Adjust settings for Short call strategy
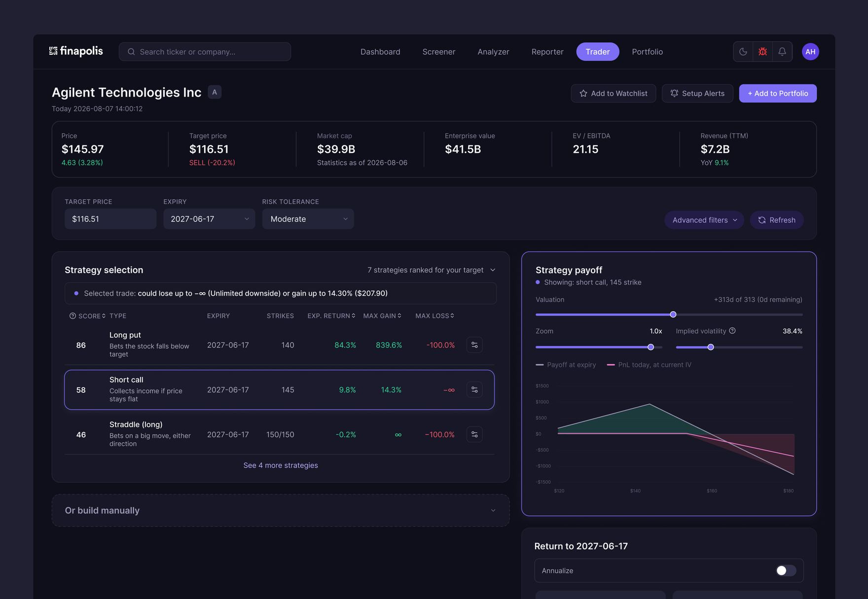This screenshot has width=868, height=599. click(474, 390)
